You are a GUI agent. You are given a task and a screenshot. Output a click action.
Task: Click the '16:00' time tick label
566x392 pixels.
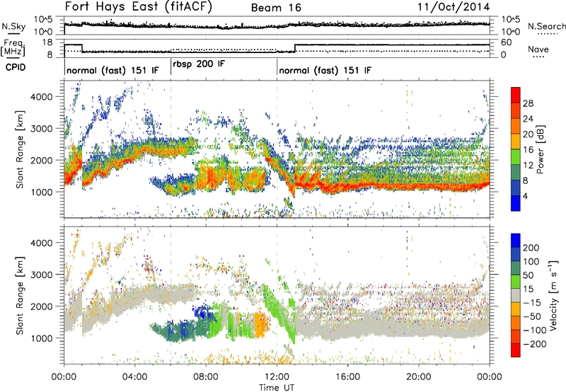point(347,377)
